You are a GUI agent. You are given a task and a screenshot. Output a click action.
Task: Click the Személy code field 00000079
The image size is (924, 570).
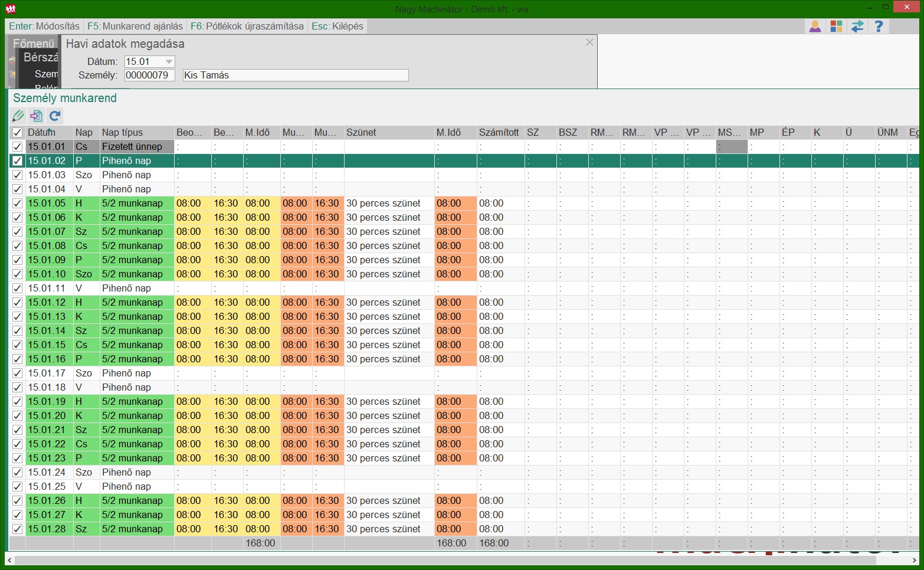tap(149, 75)
